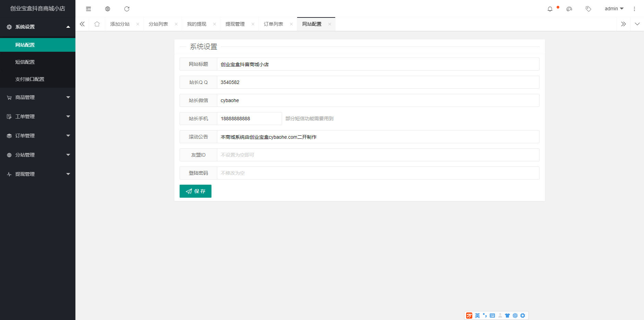
Task: Open the notification bell
Action: (550, 9)
